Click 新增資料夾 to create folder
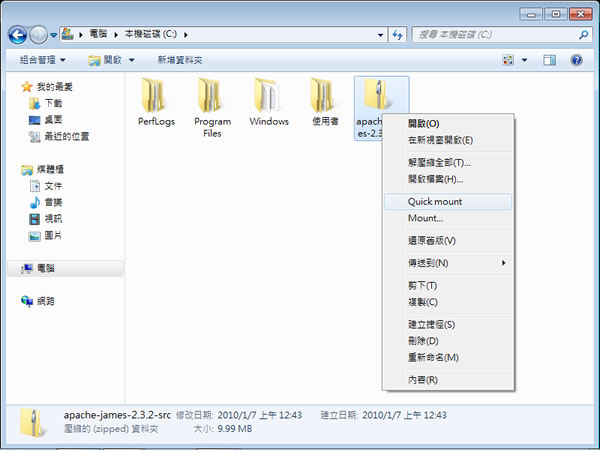This screenshot has width=600, height=450. coord(180,60)
